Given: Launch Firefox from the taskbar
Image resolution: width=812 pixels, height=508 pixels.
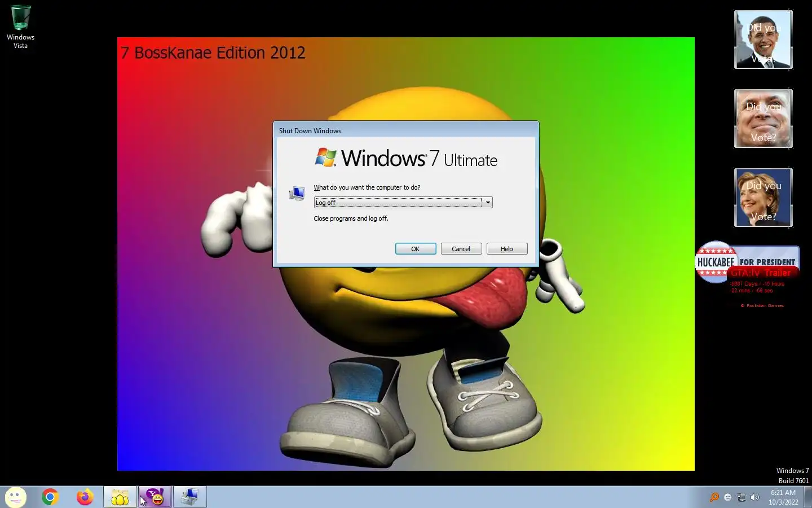Looking at the screenshot, I should (85, 497).
